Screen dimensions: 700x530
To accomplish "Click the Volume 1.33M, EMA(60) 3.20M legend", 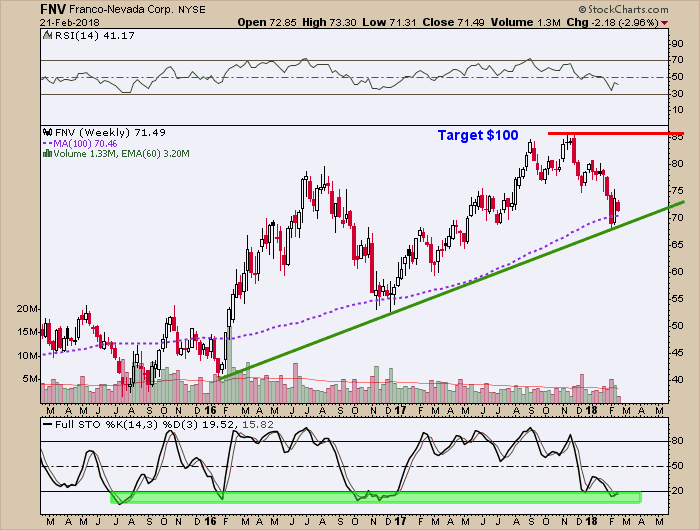I will pos(121,154).
